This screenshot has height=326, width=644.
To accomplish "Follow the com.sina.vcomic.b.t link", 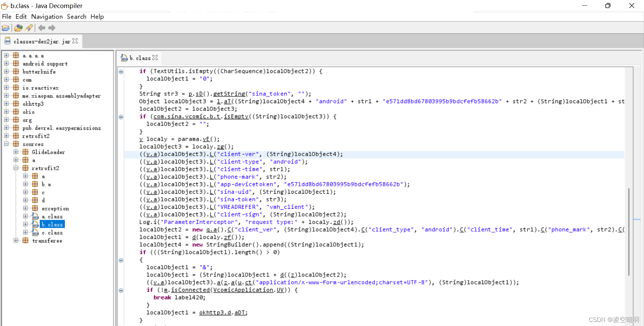I will (187, 116).
